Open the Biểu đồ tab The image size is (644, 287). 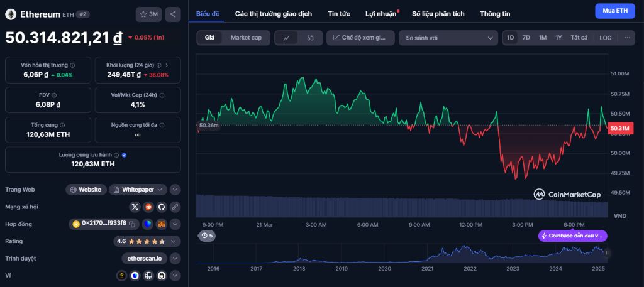coord(208,14)
